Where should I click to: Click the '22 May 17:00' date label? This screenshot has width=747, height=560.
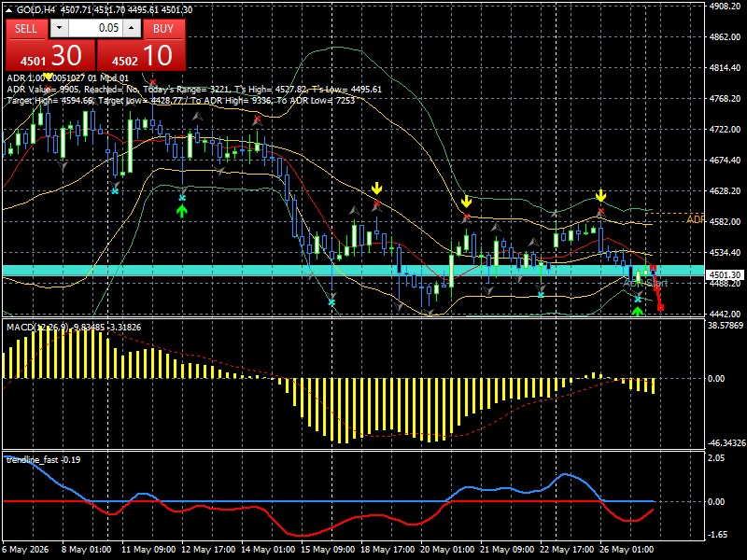[x=567, y=550]
